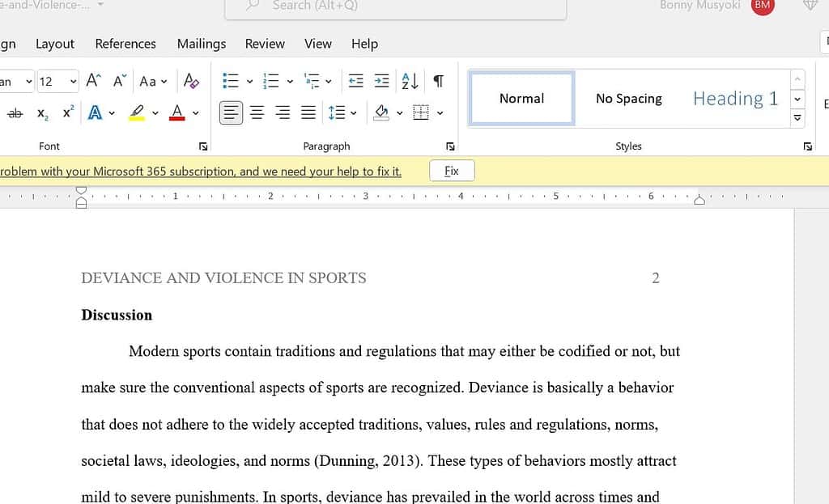The image size is (829, 504).
Task: Increase paragraph indent
Action: (x=381, y=81)
